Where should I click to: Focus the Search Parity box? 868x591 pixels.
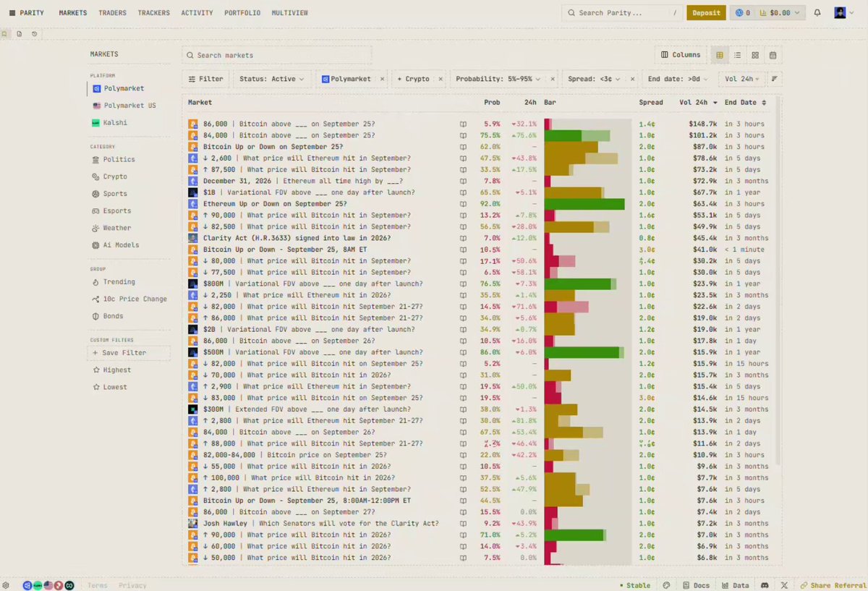[x=623, y=13]
